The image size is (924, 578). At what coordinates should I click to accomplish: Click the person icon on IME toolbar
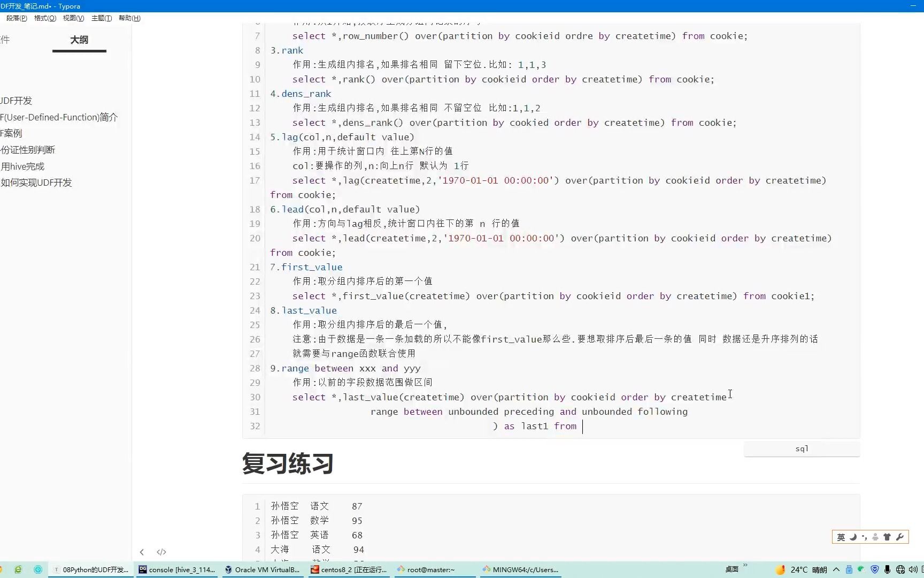(x=875, y=537)
